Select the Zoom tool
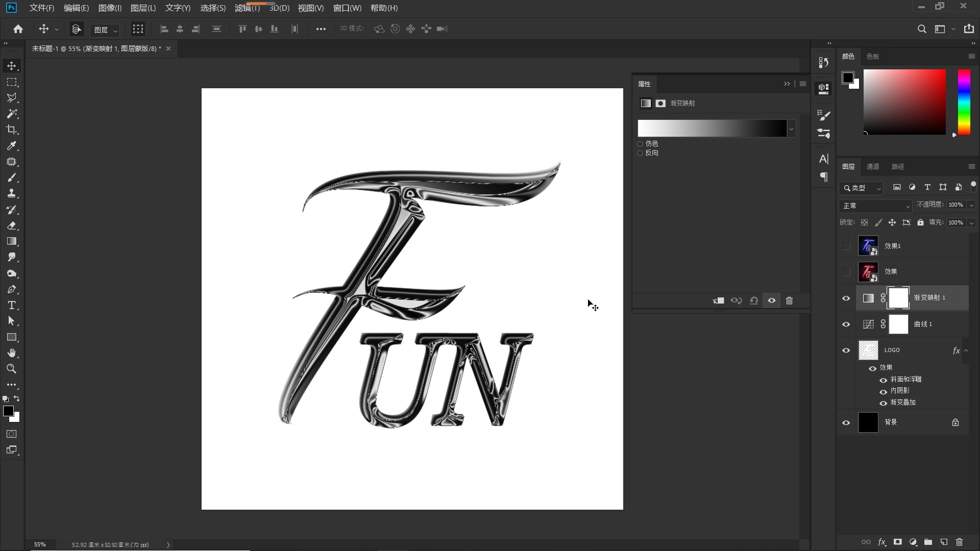 tap(12, 369)
